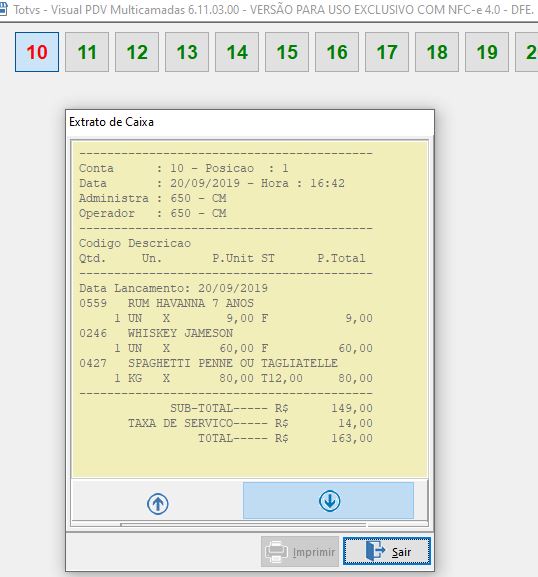This screenshot has height=577, width=538.
Task: Click the Totvs app icon in title bar
Action: coord(3,9)
